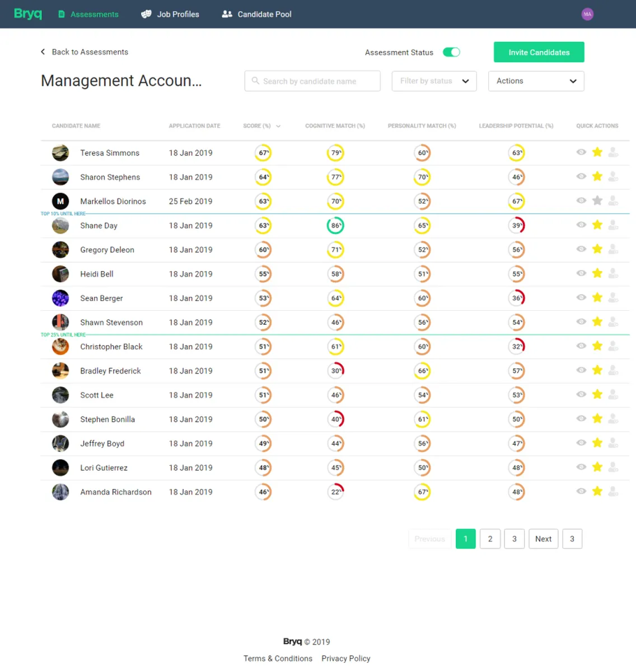
Task: Click the Application Date column header
Action: 195,126
